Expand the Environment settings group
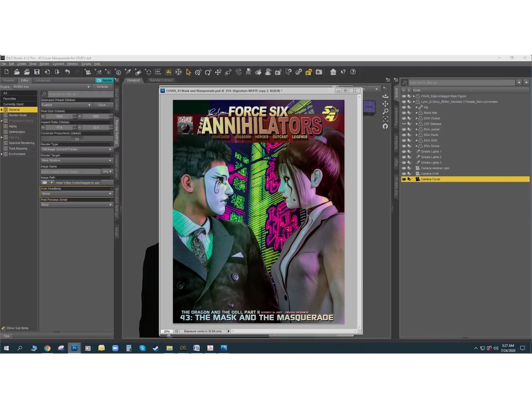This screenshot has width=532, height=409. (2, 154)
